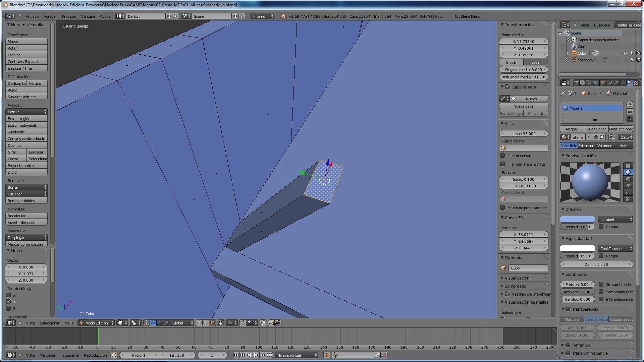This screenshot has width=644, height=362.
Task: Select face selection mode cube icon
Action: (x=212, y=323)
